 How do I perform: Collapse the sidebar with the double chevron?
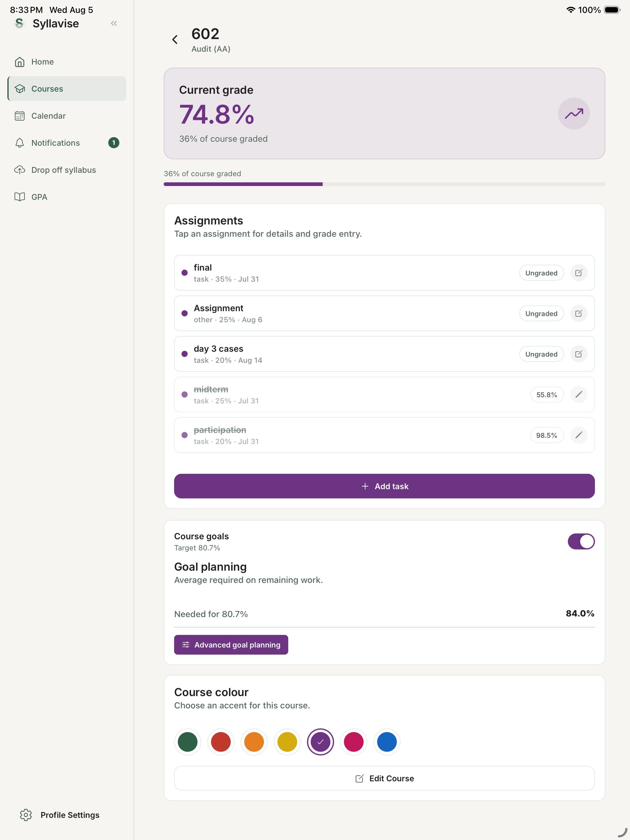click(114, 24)
